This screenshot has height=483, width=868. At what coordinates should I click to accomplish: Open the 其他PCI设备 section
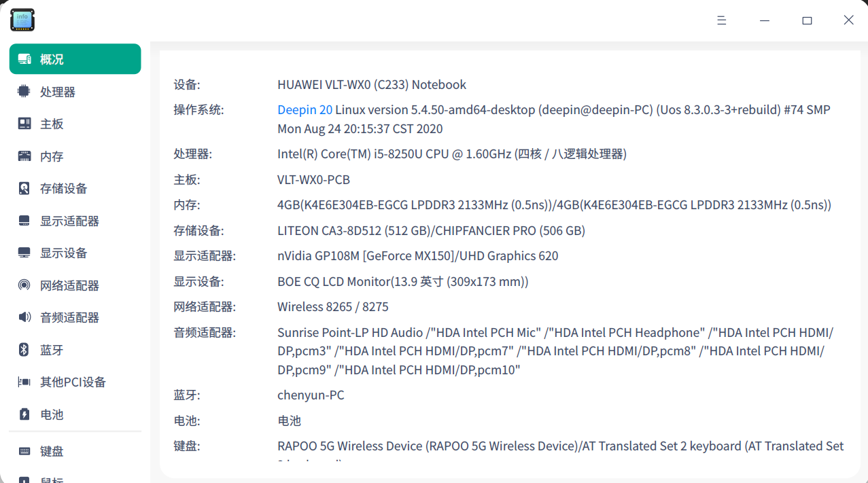point(75,382)
